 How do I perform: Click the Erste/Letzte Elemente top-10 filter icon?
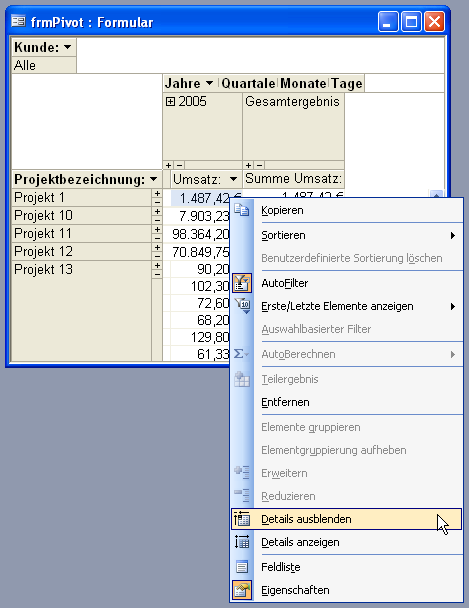pos(242,306)
